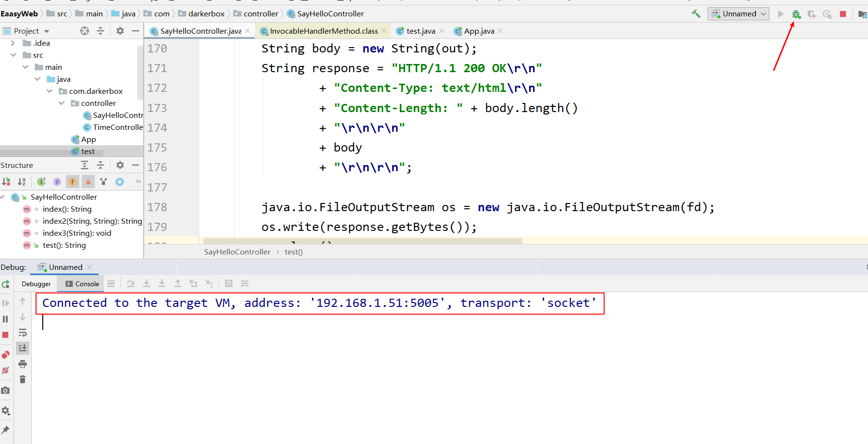This screenshot has height=444, width=868.
Task: Select TimeController in project tree
Action: [113, 127]
